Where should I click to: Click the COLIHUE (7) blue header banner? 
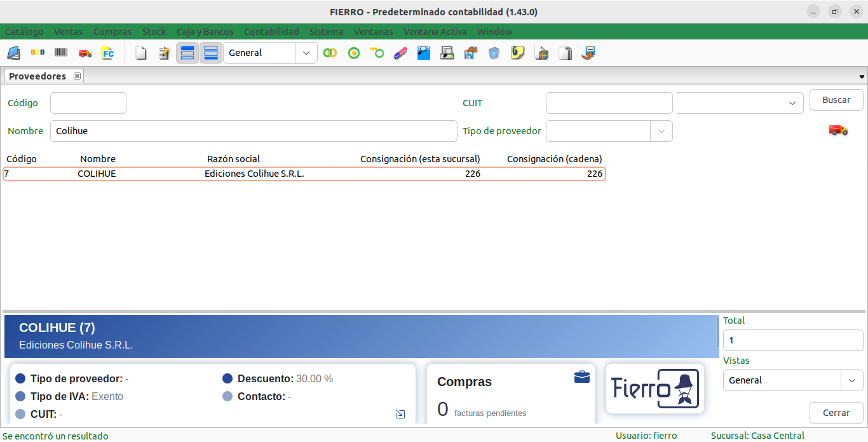coord(362,336)
